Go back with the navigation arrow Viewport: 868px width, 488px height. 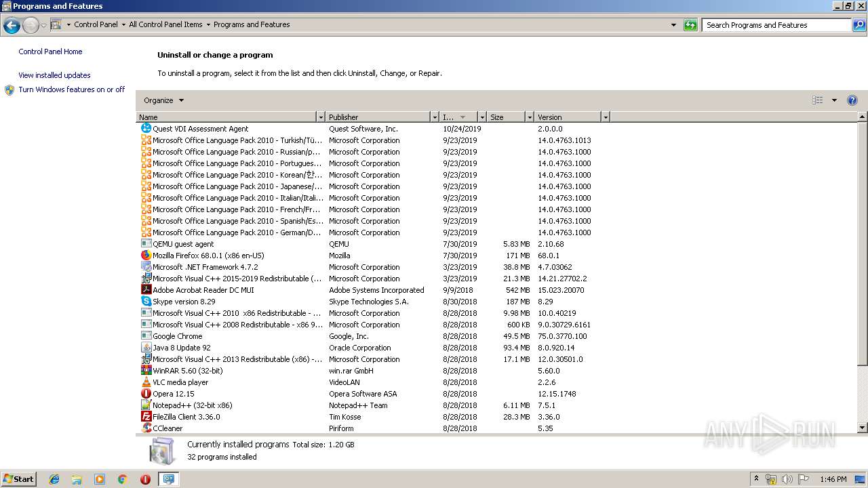[12, 26]
